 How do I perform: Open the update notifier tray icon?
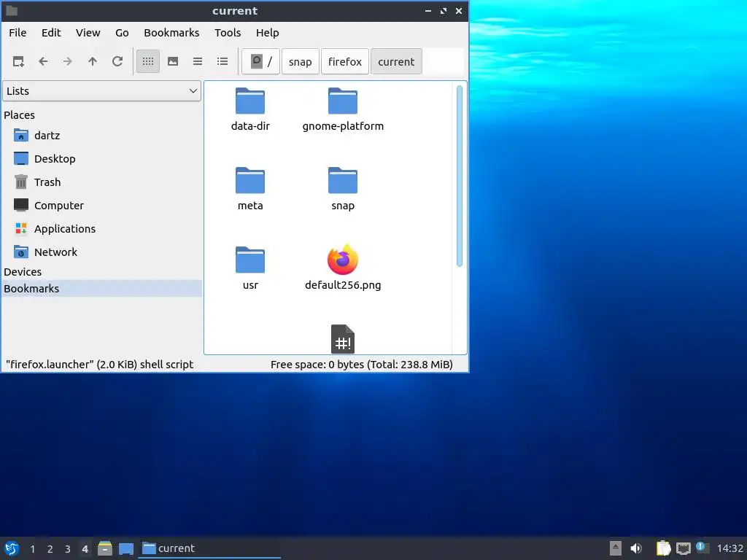[x=703, y=548]
